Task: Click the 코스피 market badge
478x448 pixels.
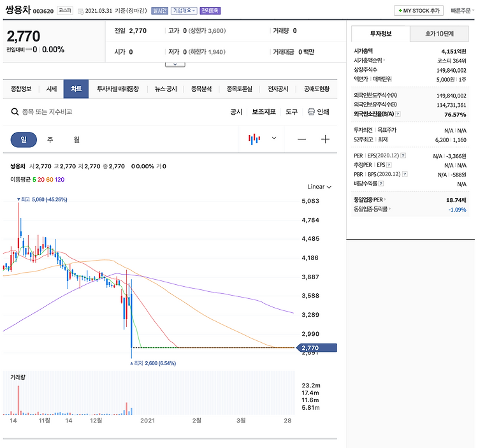Action: pos(65,11)
